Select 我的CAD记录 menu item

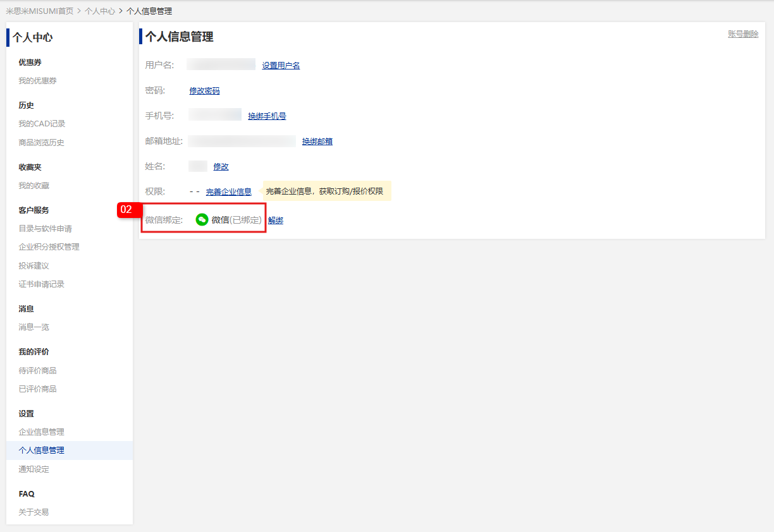42,124
